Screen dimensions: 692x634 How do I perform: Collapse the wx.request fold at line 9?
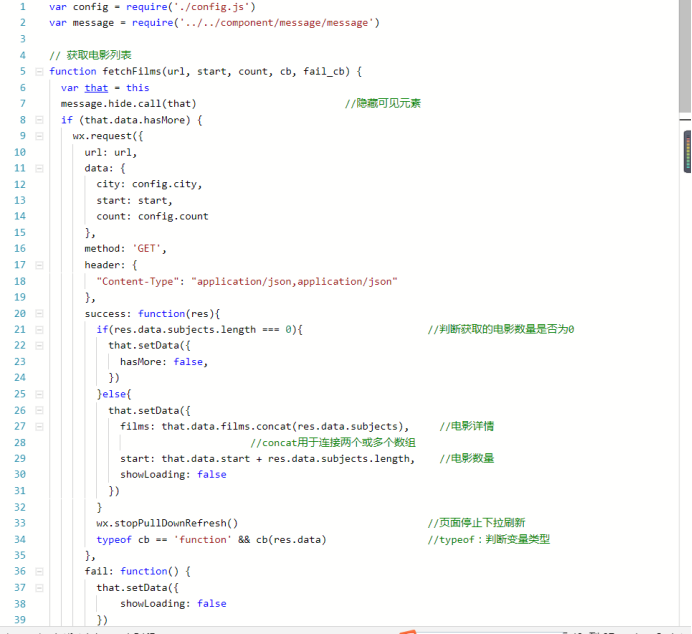pyautogui.click(x=39, y=136)
